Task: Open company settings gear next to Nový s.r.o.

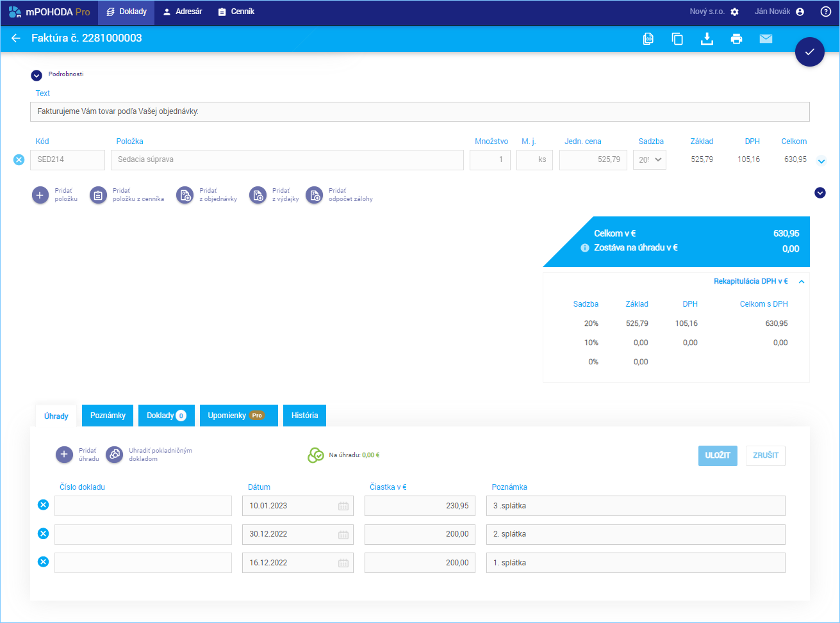Action: point(734,12)
